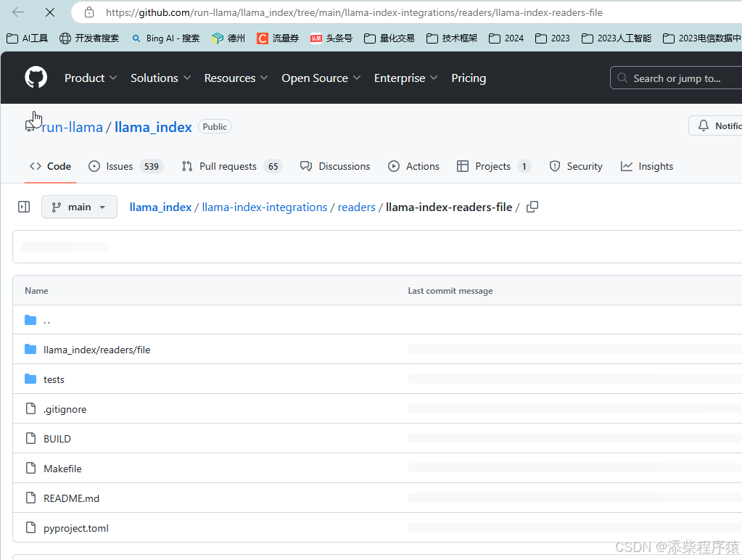Open the Actions tab
This screenshot has height=560, width=742.
tap(413, 166)
